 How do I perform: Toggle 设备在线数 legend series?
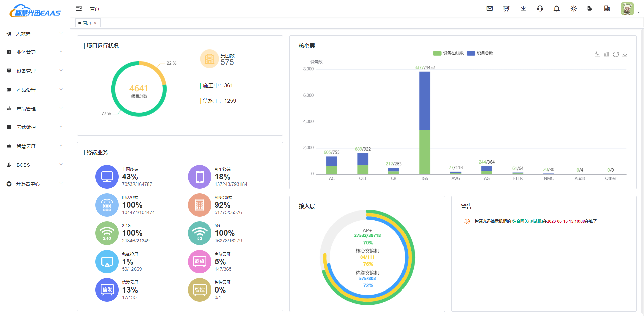click(x=448, y=53)
